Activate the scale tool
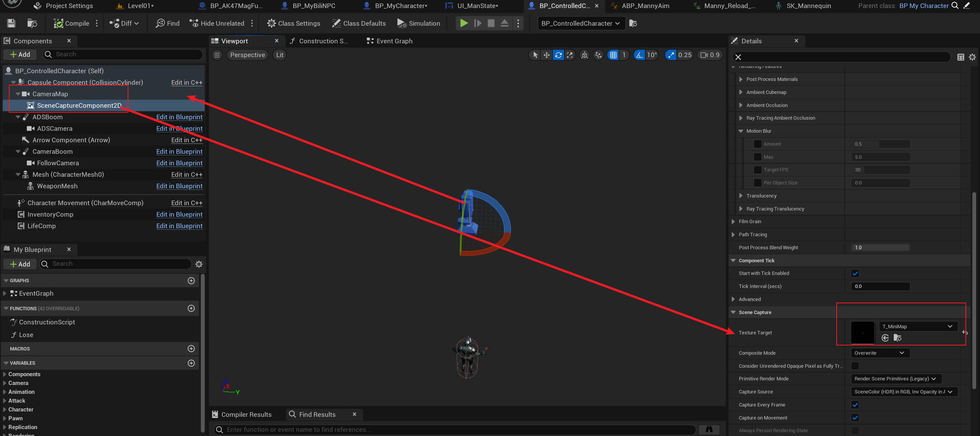The image size is (980, 436). [x=570, y=55]
